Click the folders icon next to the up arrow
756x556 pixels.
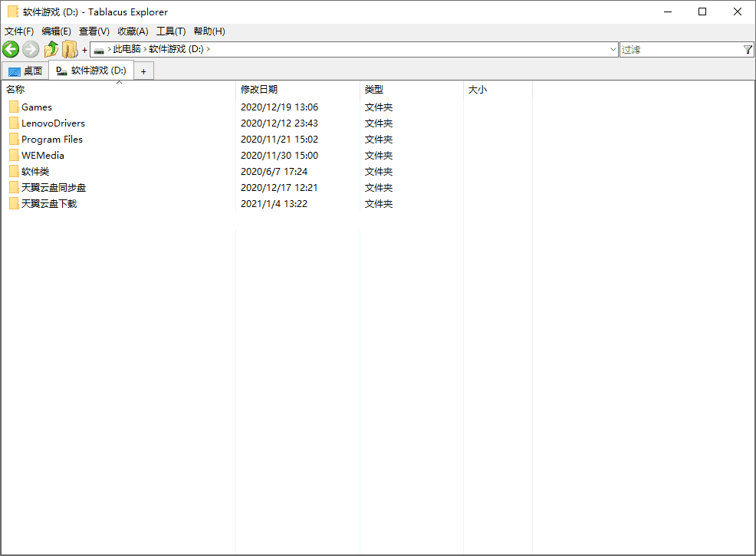(x=69, y=49)
